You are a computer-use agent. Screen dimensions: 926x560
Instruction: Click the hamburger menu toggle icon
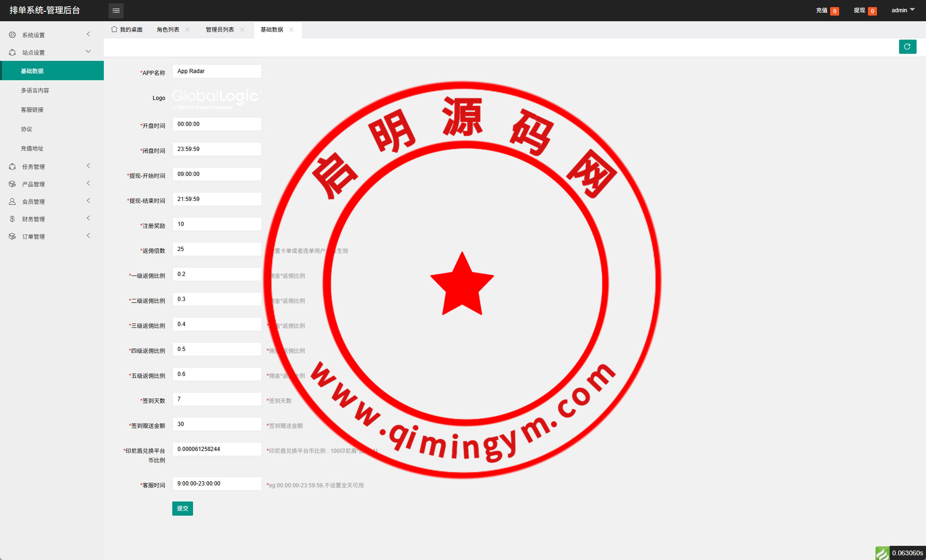pos(116,10)
